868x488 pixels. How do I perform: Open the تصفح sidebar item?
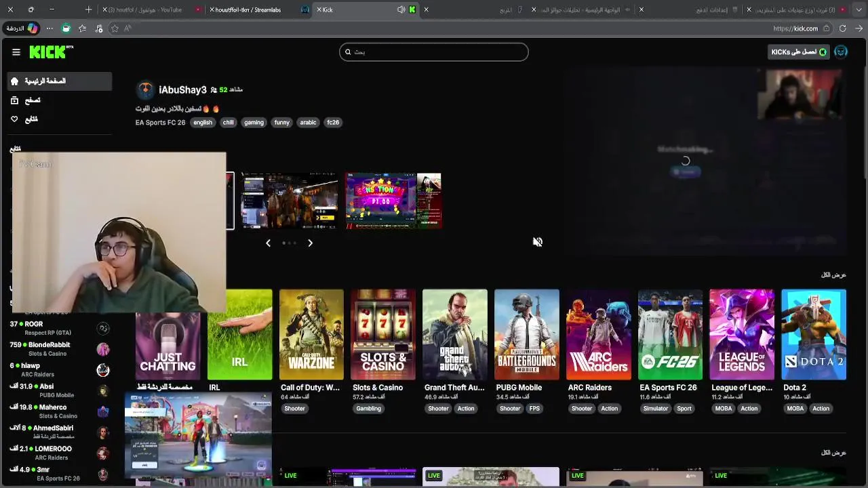(60, 100)
